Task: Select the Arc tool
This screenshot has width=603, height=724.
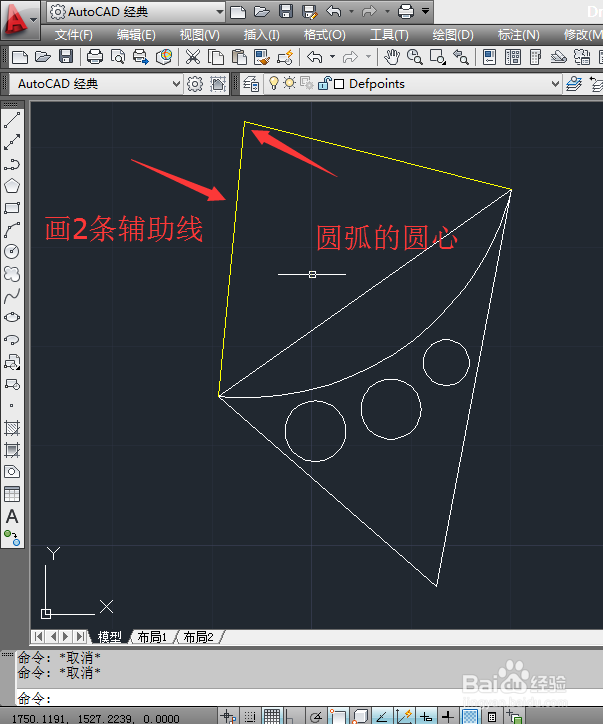Action: tap(12, 229)
